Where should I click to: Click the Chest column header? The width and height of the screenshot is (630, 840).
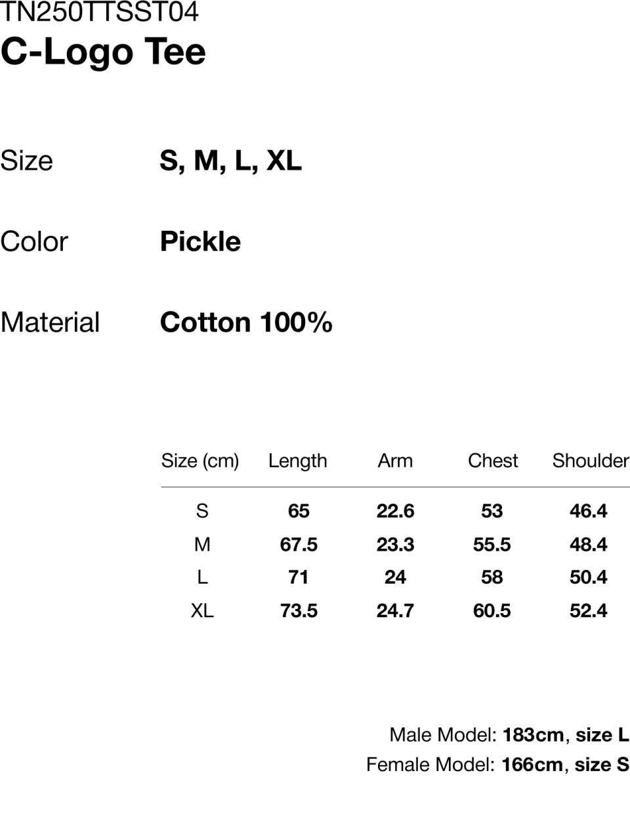pos(493,461)
